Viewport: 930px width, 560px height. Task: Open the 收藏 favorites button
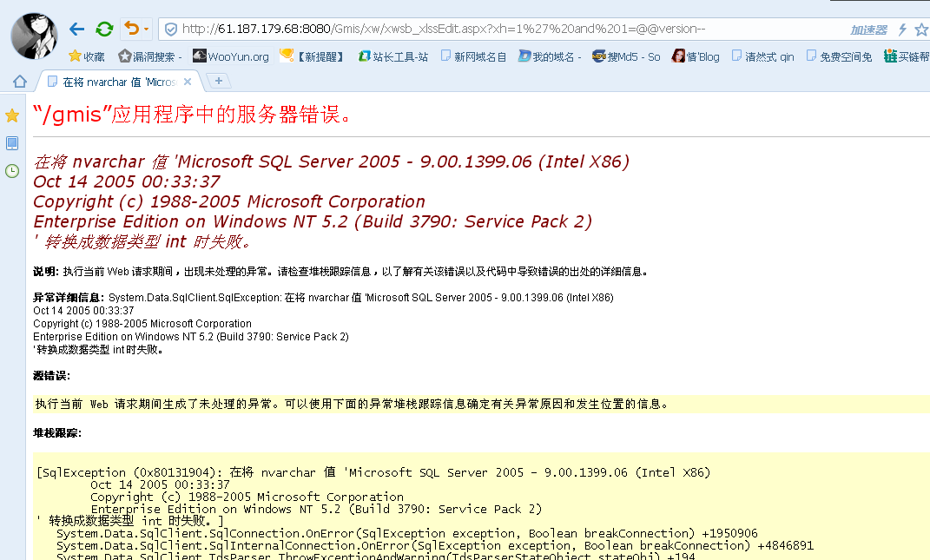click(87, 56)
